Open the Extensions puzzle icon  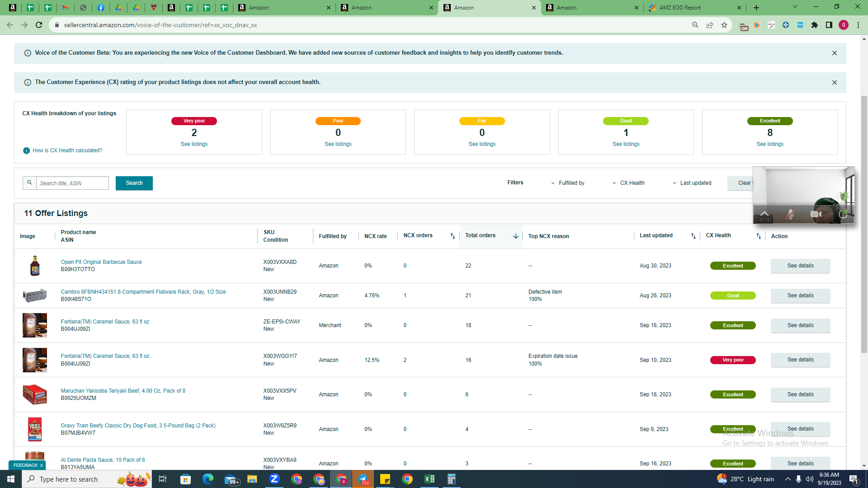[815, 25]
